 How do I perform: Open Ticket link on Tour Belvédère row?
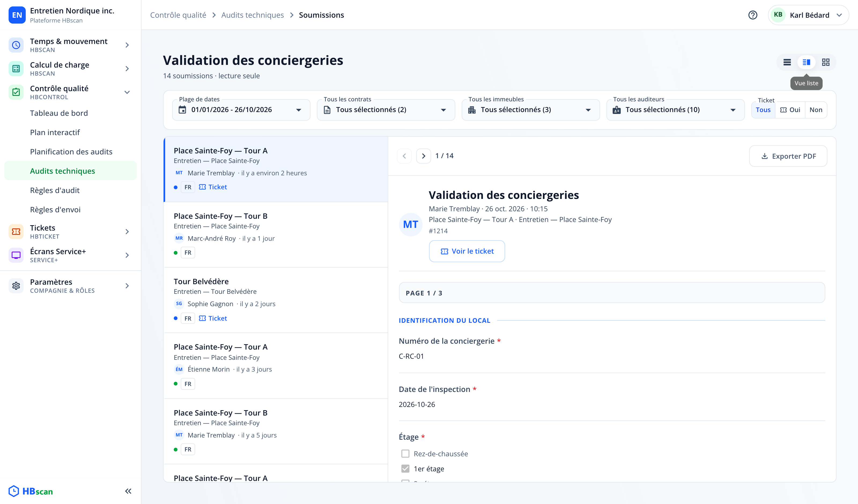pyautogui.click(x=213, y=318)
